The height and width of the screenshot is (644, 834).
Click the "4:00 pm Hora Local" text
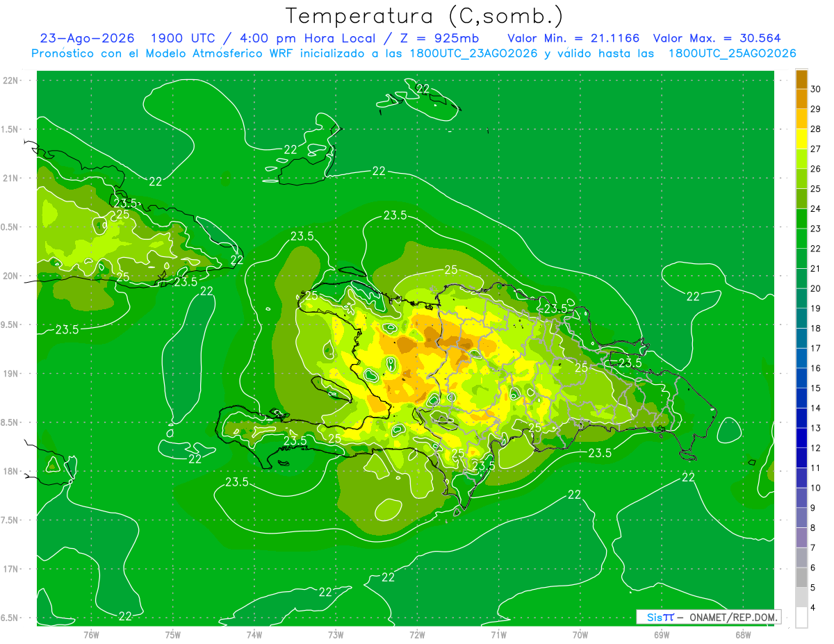click(x=307, y=38)
